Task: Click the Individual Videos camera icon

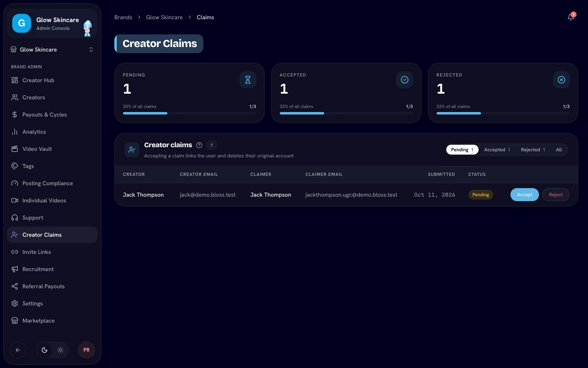Action: (14, 200)
